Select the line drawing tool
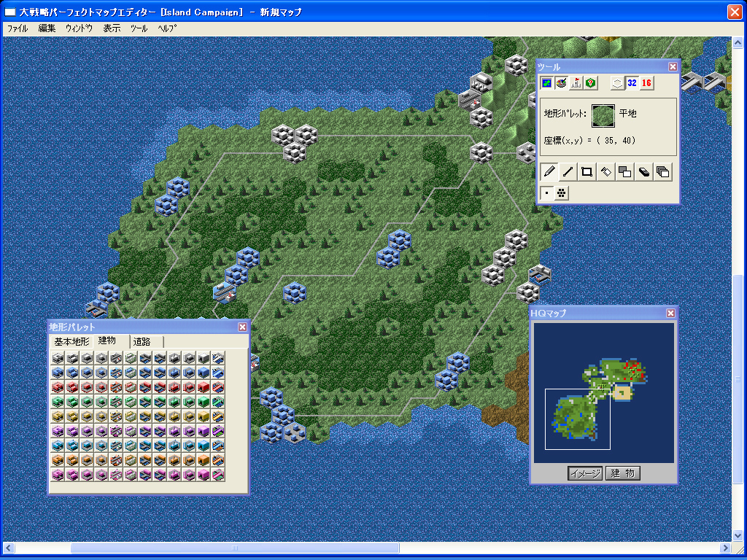 coord(568,172)
